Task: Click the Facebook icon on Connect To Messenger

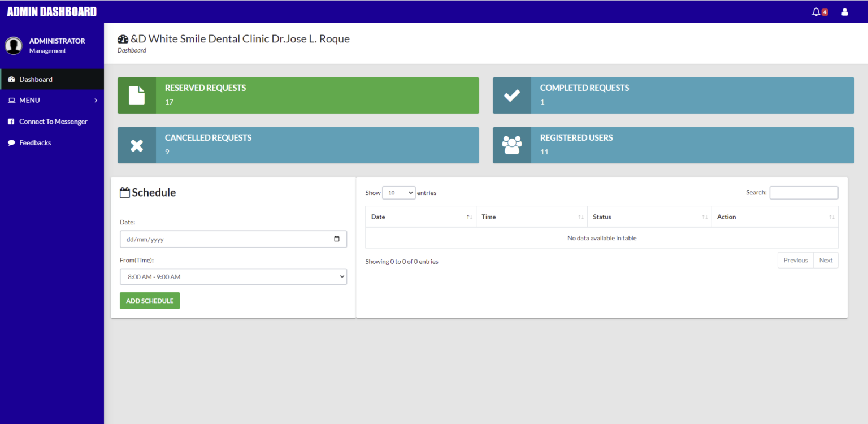Action: (x=11, y=121)
